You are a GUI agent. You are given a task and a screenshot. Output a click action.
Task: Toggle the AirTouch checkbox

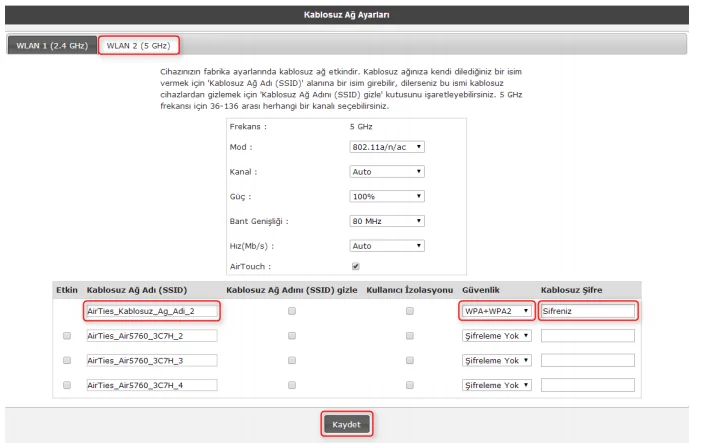356,267
